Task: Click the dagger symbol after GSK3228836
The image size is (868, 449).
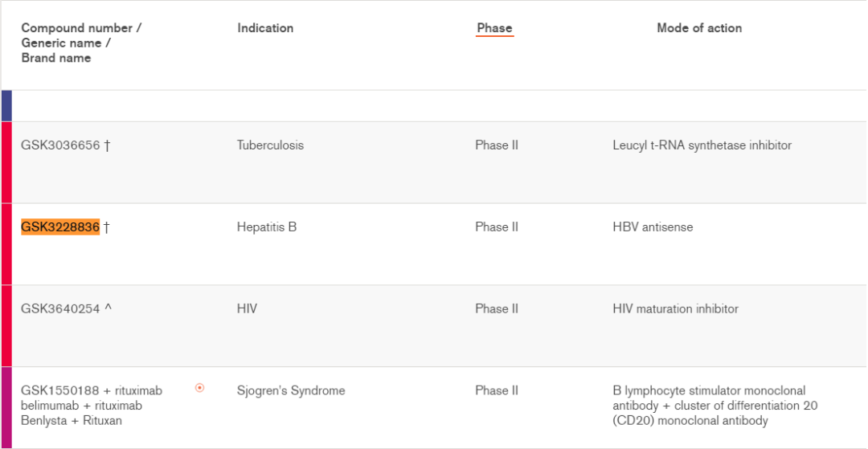Action: point(106,227)
